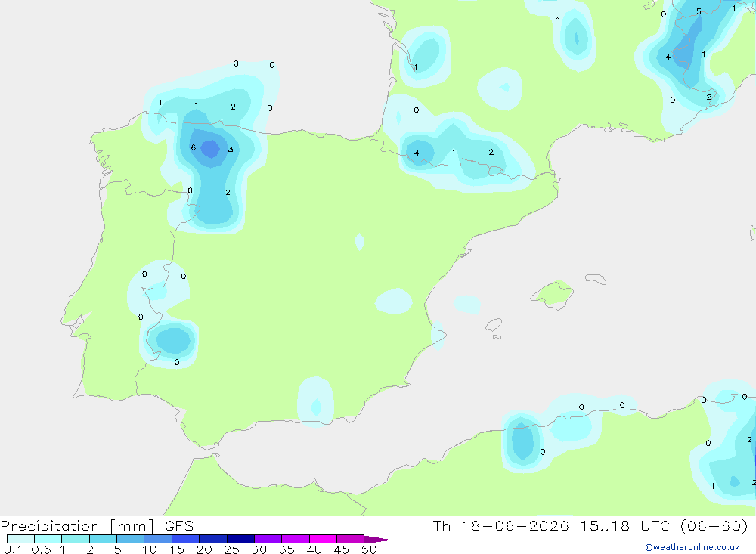Select the 20–25 mm legend swatch
Image resolution: width=756 pixels, height=554 pixels.
[213, 539]
